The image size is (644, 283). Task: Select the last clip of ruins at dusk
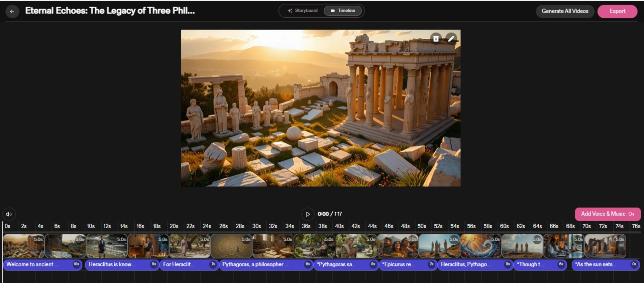605,246
